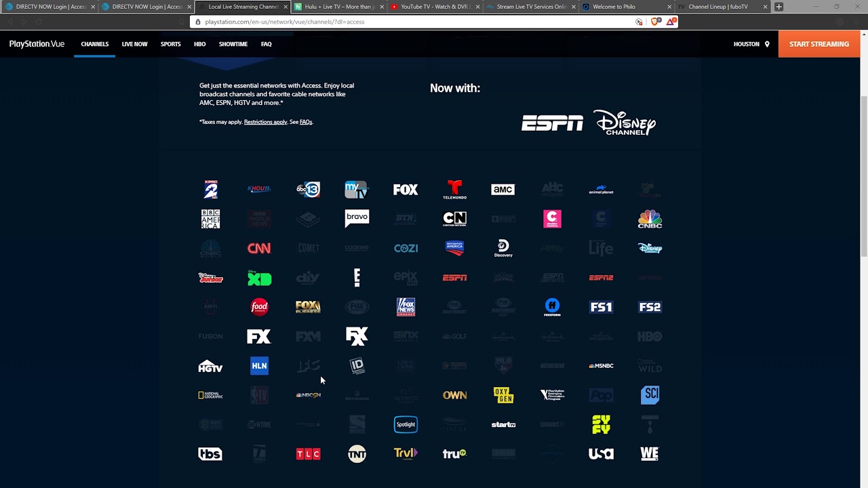The height and width of the screenshot is (488, 868).
Task: Click the Disney Channel logo in the grid
Action: pyautogui.click(x=650, y=248)
